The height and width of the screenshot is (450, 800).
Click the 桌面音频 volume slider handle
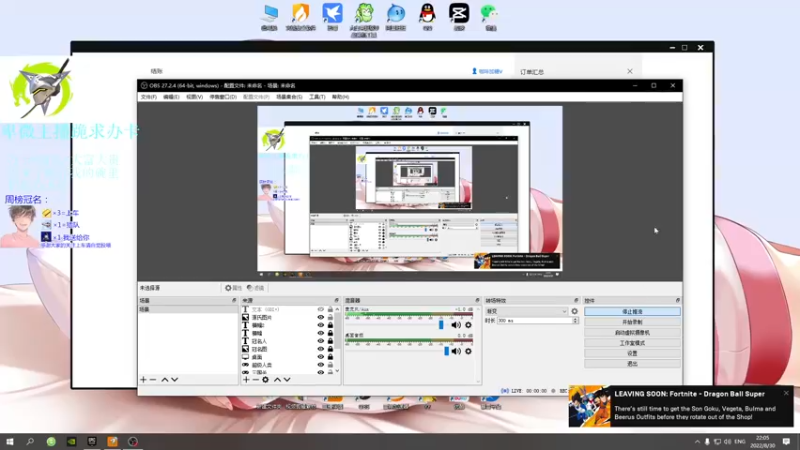coord(446,351)
